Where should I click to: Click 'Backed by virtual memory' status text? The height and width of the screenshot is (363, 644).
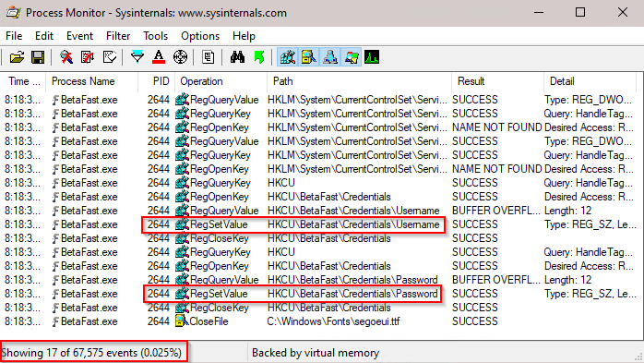point(316,353)
